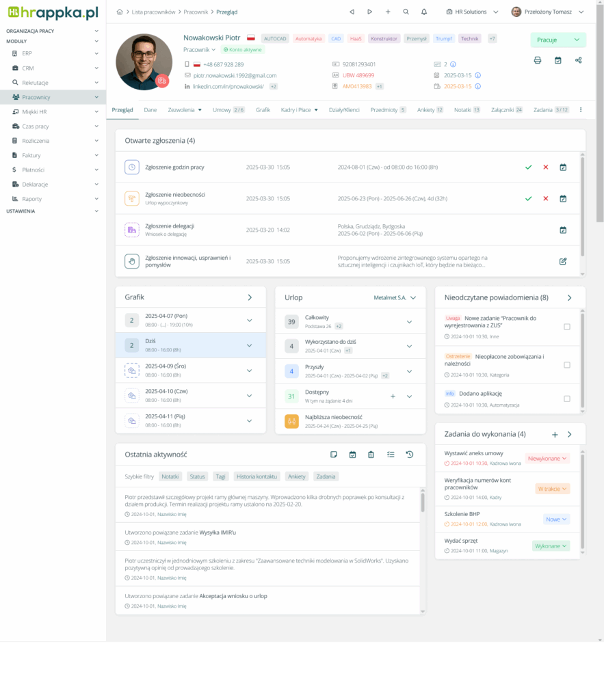Tick checkbox for Nieopłacone zobowiązania notification
Image resolution: width=604 pixels, height=700 pixels.
(566, 365)
